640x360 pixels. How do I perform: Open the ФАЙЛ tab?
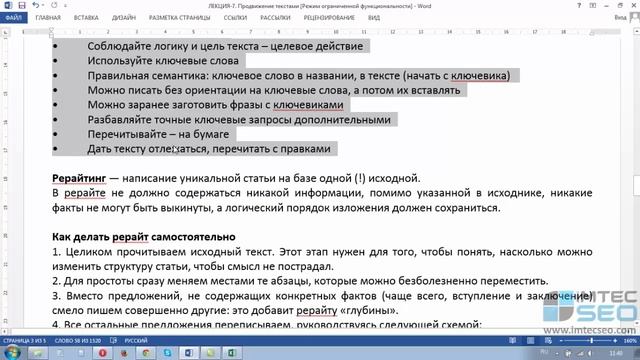13,18
